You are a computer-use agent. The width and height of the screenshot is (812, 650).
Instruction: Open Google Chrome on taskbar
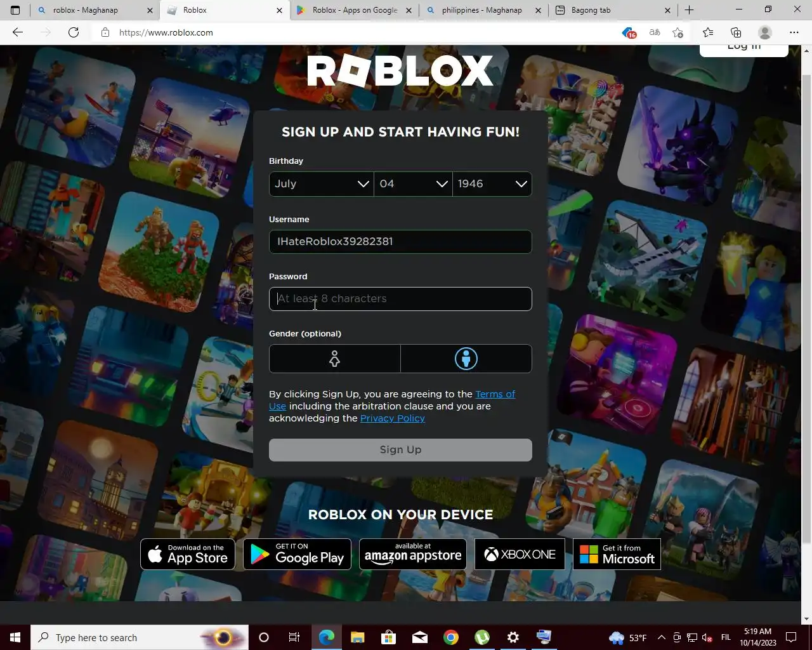click(x=450, y=637)
